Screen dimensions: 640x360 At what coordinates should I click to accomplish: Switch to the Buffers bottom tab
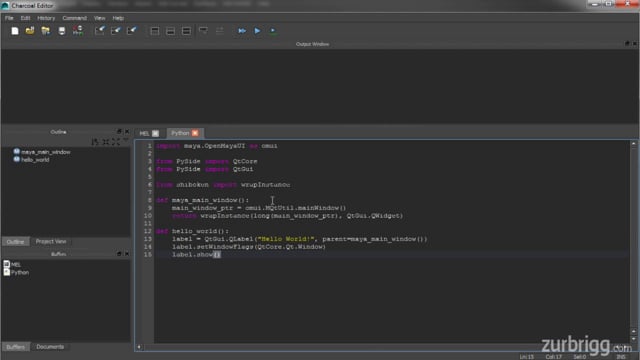pos(16,347)
